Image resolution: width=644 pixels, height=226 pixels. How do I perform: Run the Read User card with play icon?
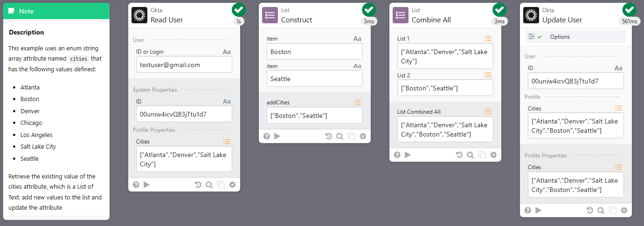[147, 185]
